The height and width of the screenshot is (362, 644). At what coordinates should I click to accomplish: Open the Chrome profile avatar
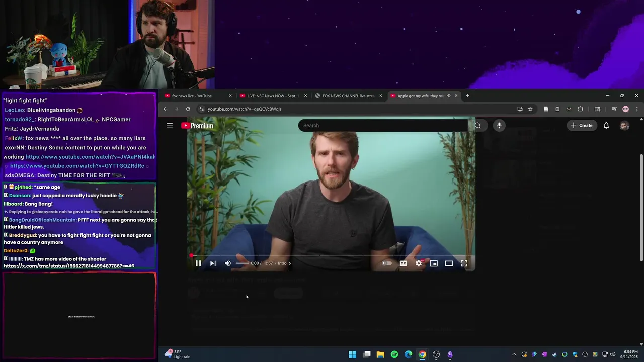pos(625,109)
